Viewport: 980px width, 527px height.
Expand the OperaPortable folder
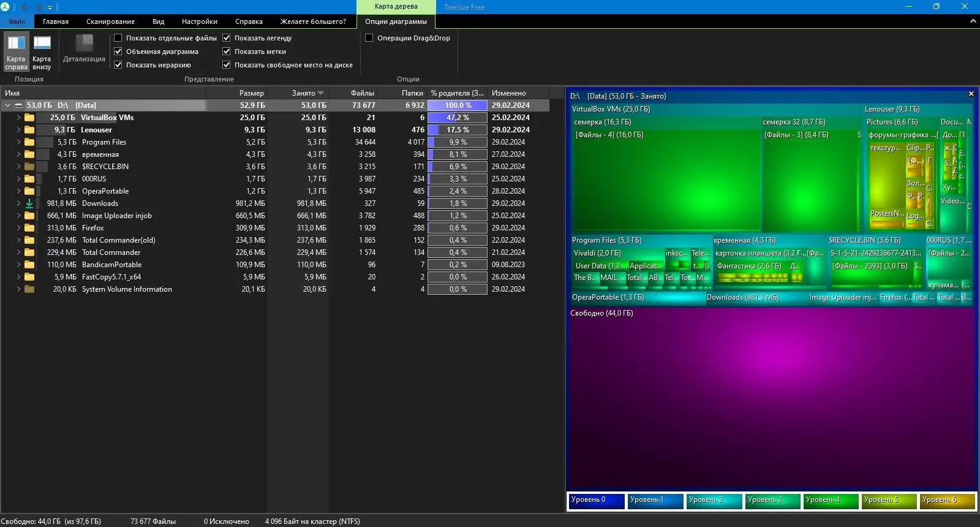point(18,191)
